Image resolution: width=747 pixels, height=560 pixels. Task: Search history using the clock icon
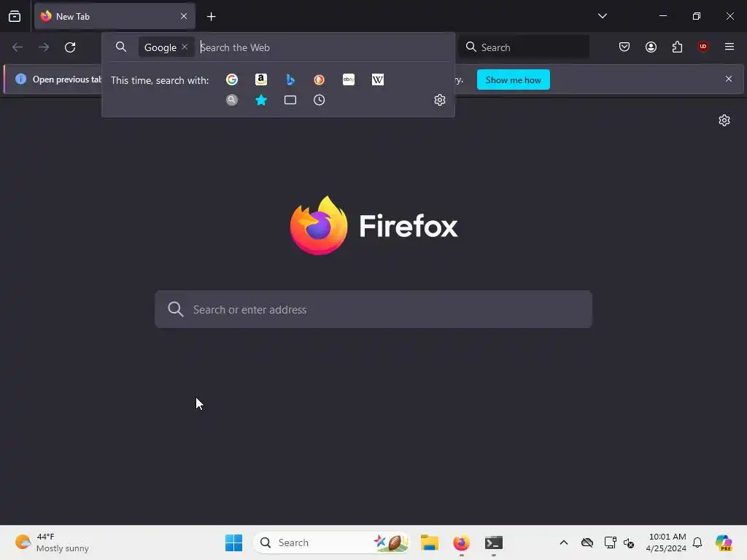[320, 100]
